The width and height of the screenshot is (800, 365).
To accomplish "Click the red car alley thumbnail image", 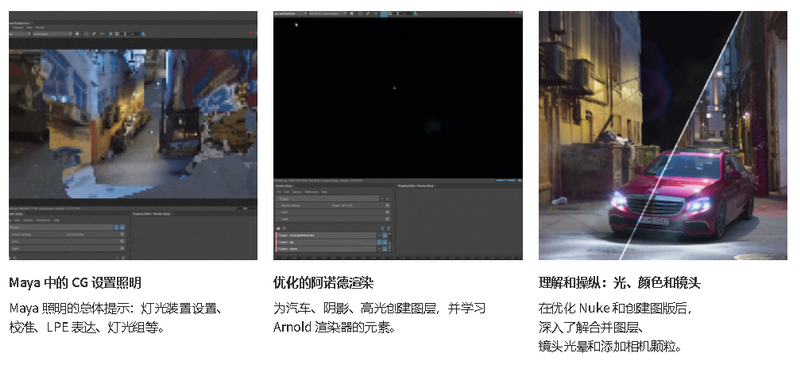I will pyautogui.click(x=663, y=135).
